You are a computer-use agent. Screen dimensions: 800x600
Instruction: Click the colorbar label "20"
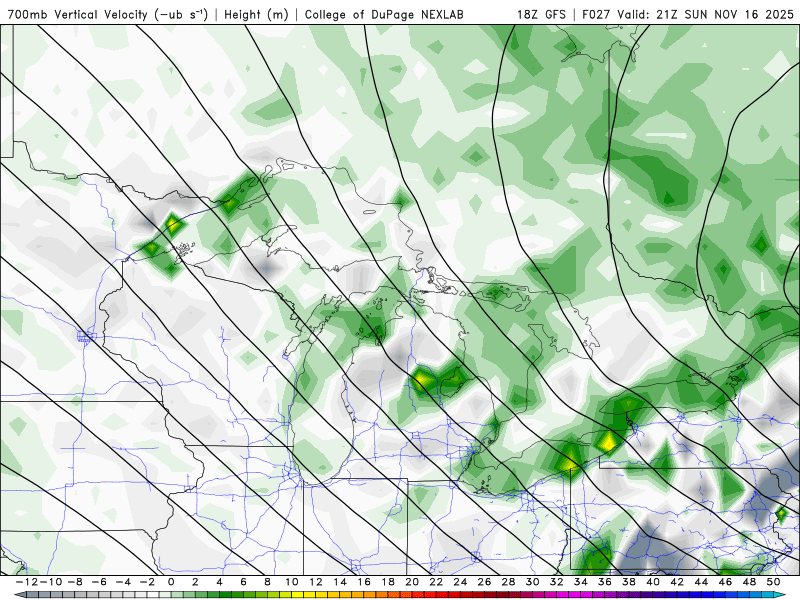(x=412, y=582)
